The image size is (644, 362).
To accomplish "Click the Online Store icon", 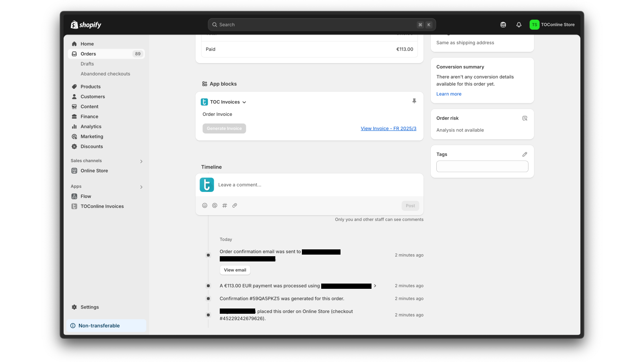I will point(74,171).
